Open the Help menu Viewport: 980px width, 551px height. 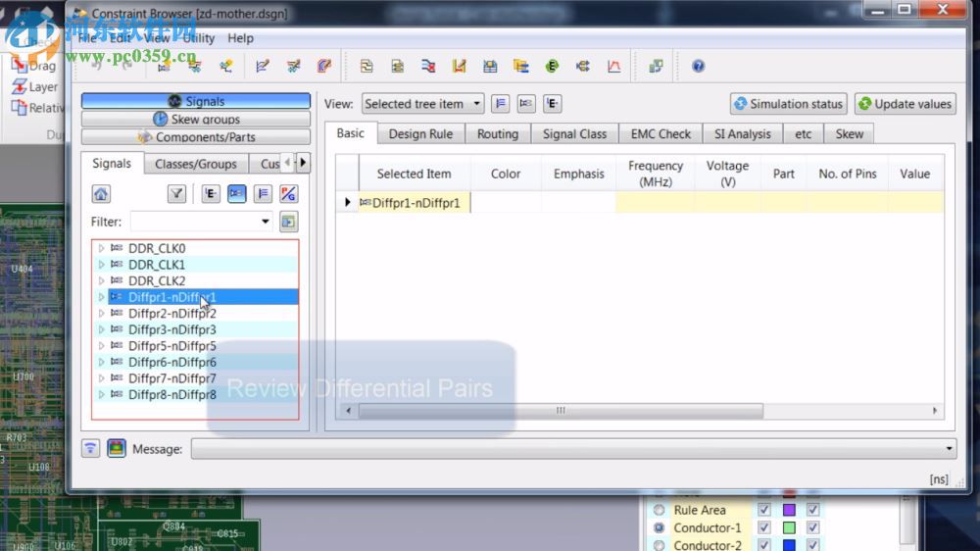point(240,38)
